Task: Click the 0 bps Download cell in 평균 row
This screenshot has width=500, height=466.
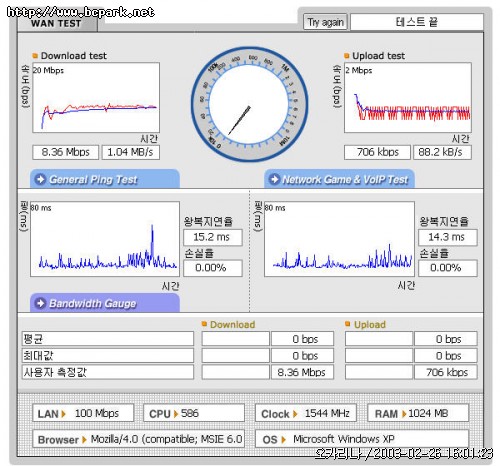Action: coord(302,339)
